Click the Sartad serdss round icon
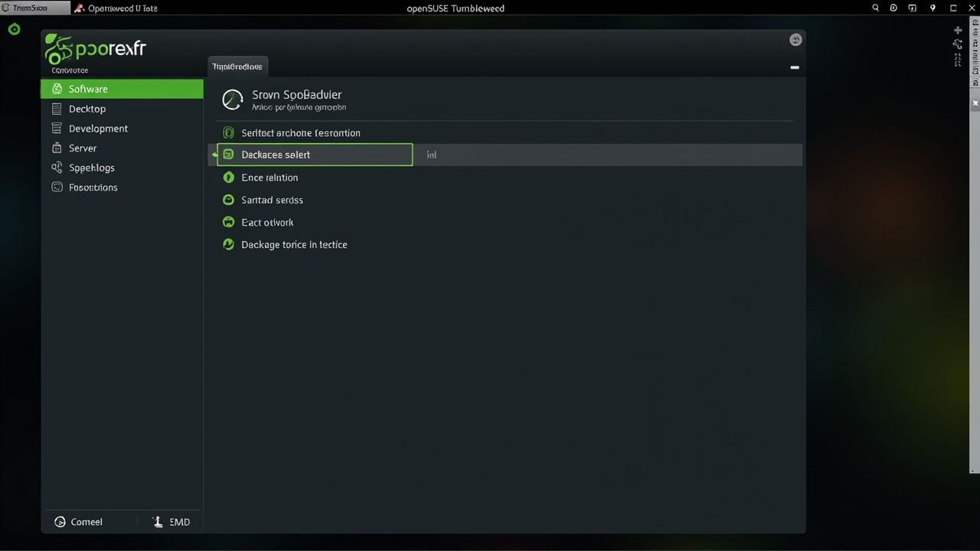 [x=228, y=200]
